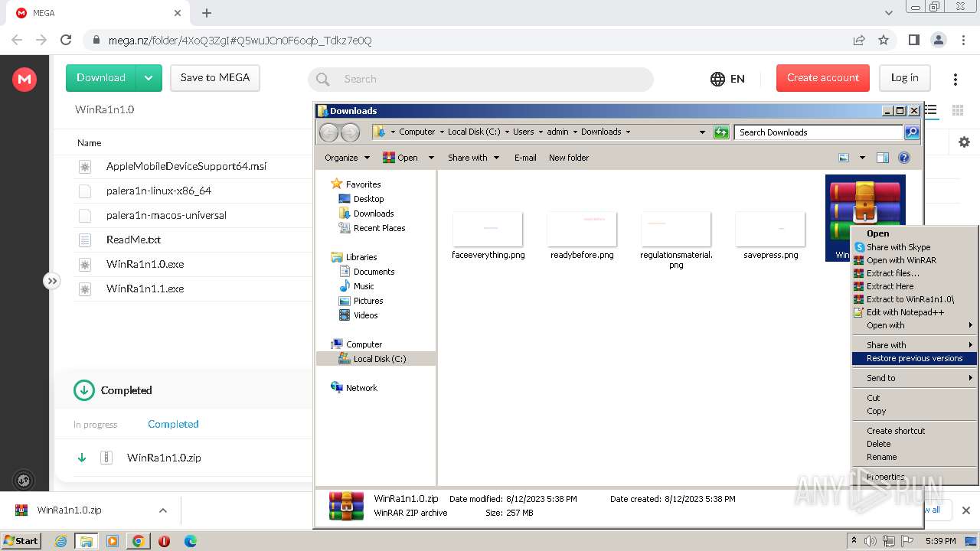Viewport: 980px width, 551px height.
Task: Click the globe EN language selector
Action: click(x=727, y=79)
